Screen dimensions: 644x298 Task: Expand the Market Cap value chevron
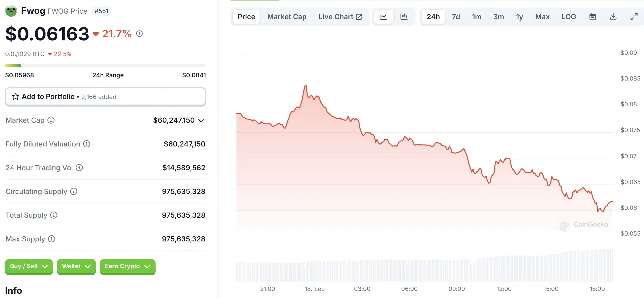201,120
